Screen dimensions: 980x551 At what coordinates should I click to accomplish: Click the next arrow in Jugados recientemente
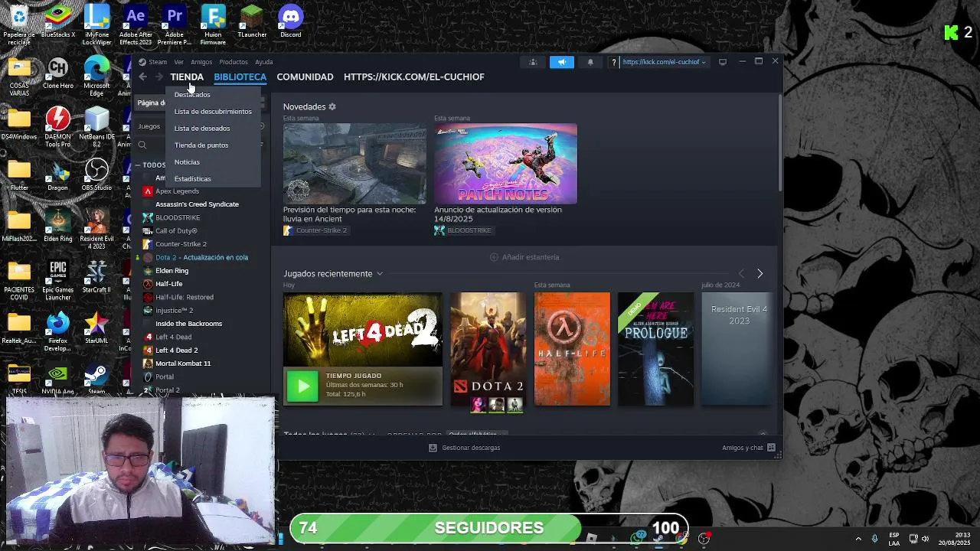[x=759, y=273]
